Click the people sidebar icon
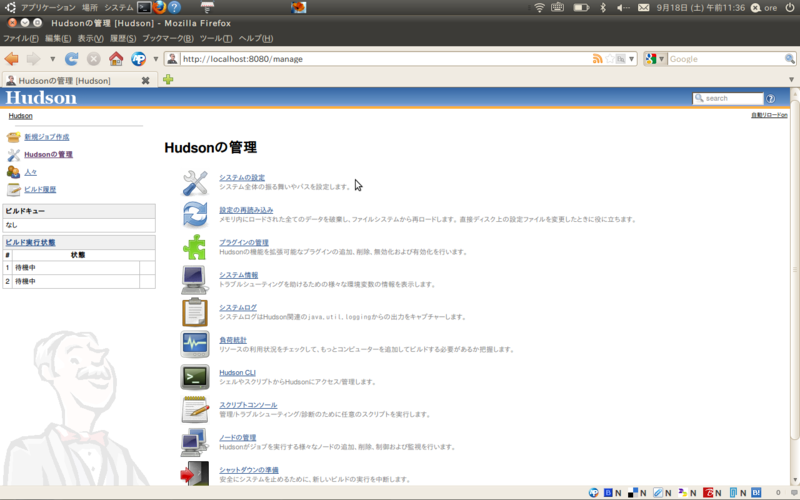 coord(13,172)
